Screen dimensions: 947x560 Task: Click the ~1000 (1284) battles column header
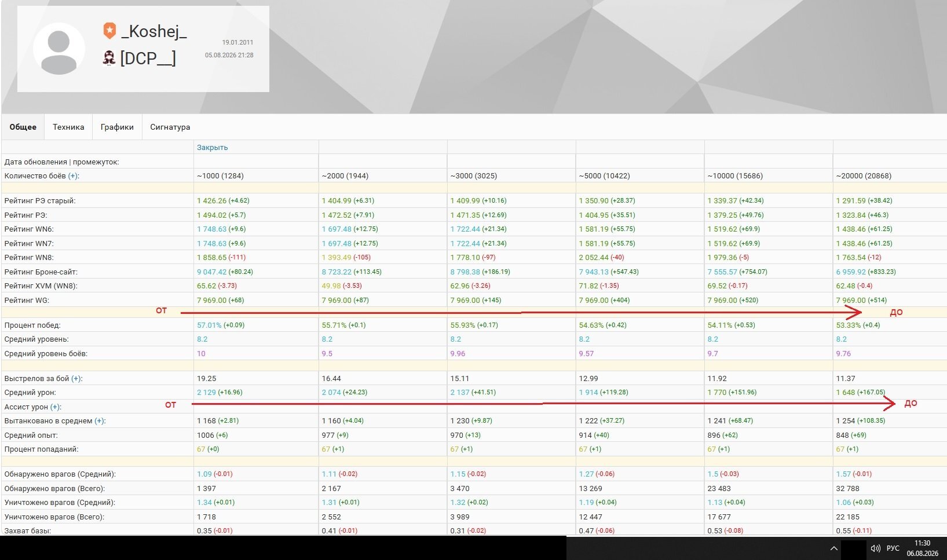(220, 175)
